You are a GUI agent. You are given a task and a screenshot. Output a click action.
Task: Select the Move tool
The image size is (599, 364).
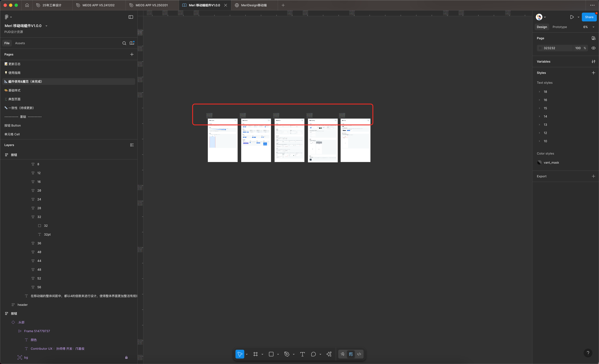(x=240, y=354)
